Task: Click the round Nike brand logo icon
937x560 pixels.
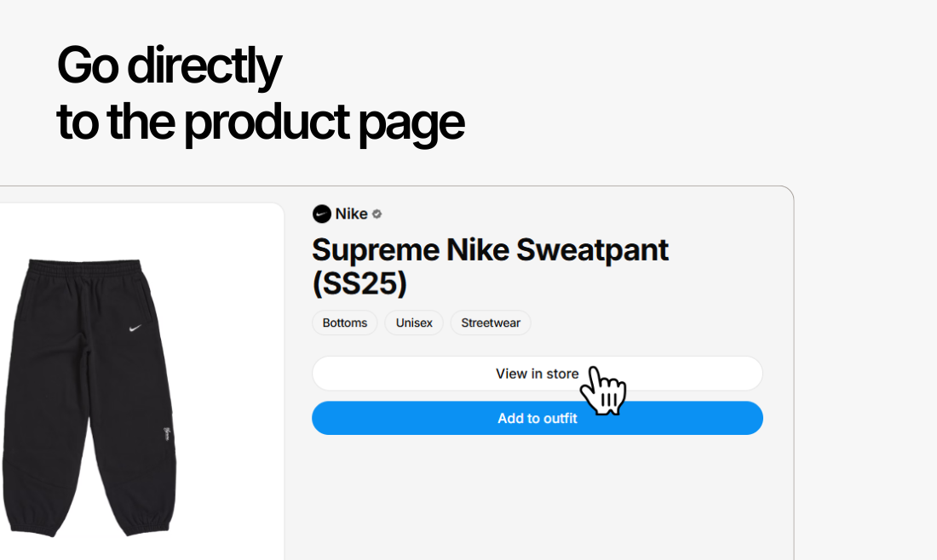Action: point(321,214)
